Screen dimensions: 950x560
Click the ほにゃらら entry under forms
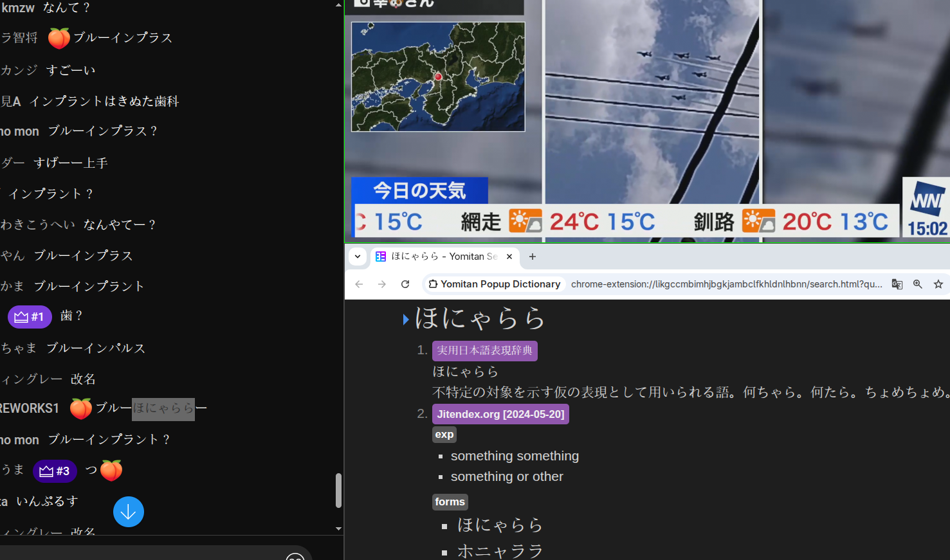coord(500,525)
